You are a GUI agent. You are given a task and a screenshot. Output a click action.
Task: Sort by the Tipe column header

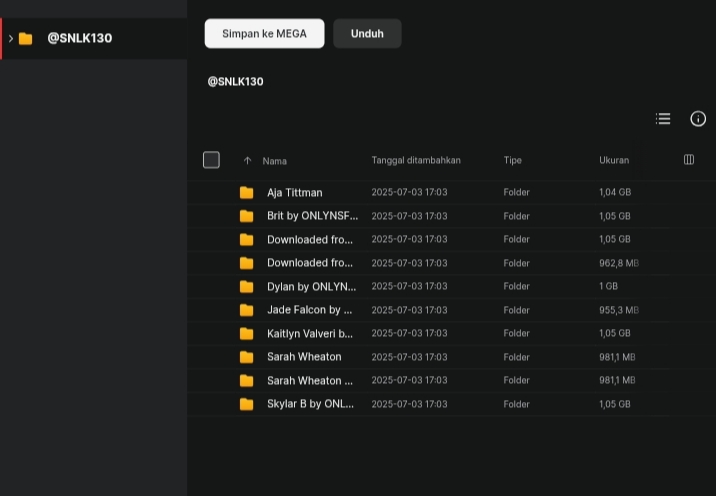512,160
